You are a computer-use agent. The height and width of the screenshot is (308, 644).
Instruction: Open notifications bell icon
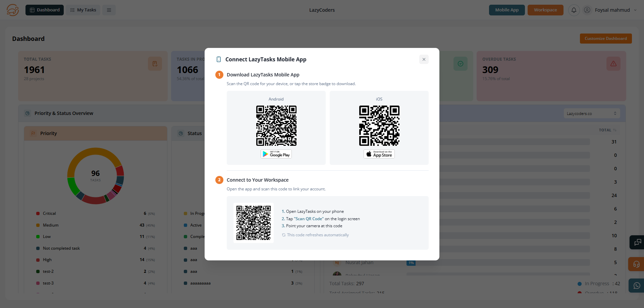574,10
